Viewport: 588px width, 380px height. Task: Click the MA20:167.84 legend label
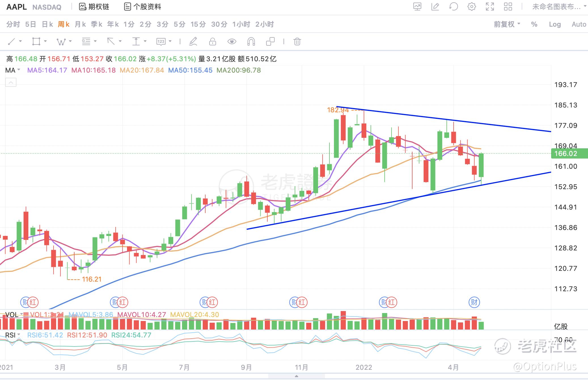(142, 70)
